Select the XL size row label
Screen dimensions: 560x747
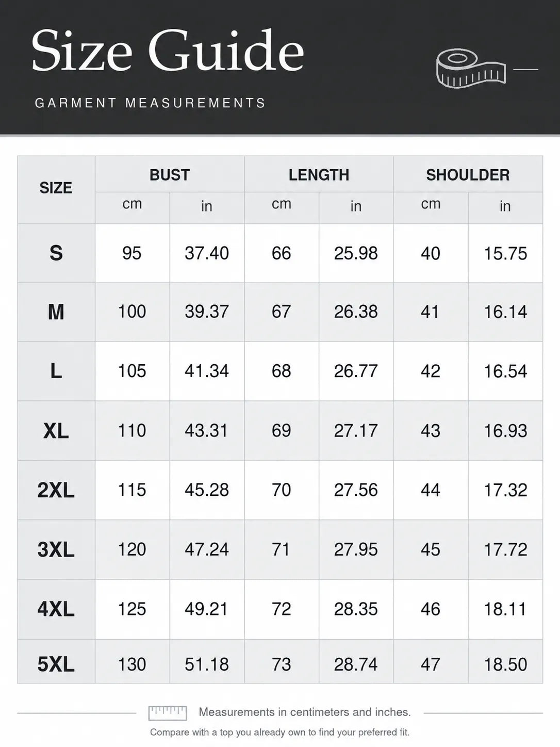pos(56,431)
